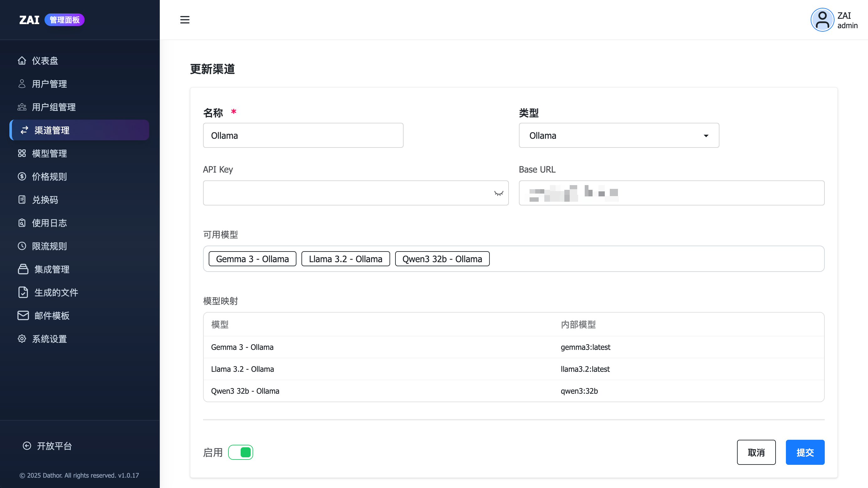868x488 pixels.
Task: Toggle the 启用 enable switch
Action: pyautogui.click(x=241, y=452)
